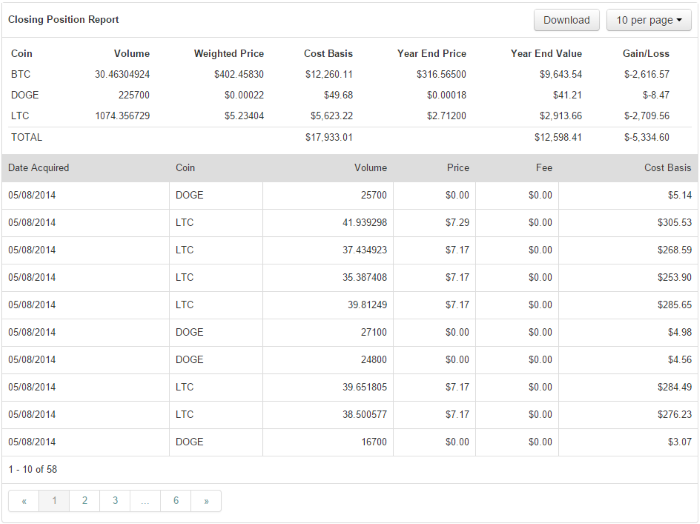
Task: Select the LTC summary row
Action: (x=350, y=116)
